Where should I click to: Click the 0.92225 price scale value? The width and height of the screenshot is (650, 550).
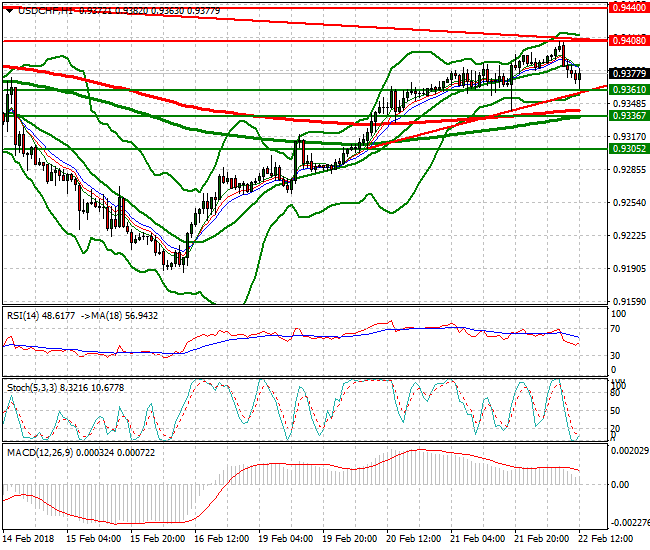[x=629, y=235]
